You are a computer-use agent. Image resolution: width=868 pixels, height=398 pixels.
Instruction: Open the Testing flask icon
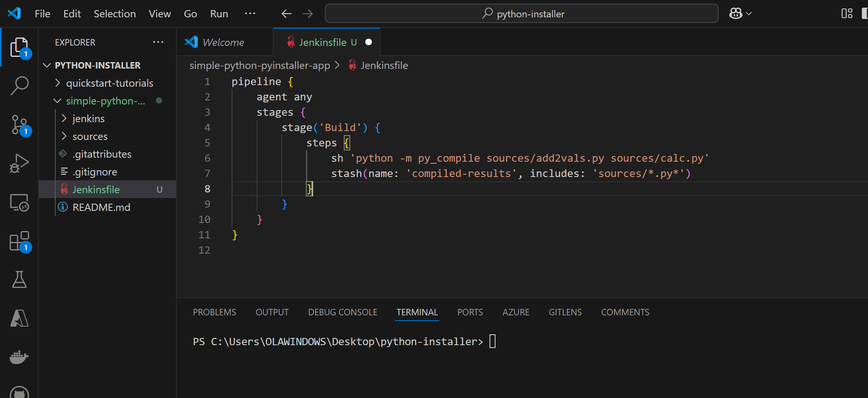pos(19,279)
